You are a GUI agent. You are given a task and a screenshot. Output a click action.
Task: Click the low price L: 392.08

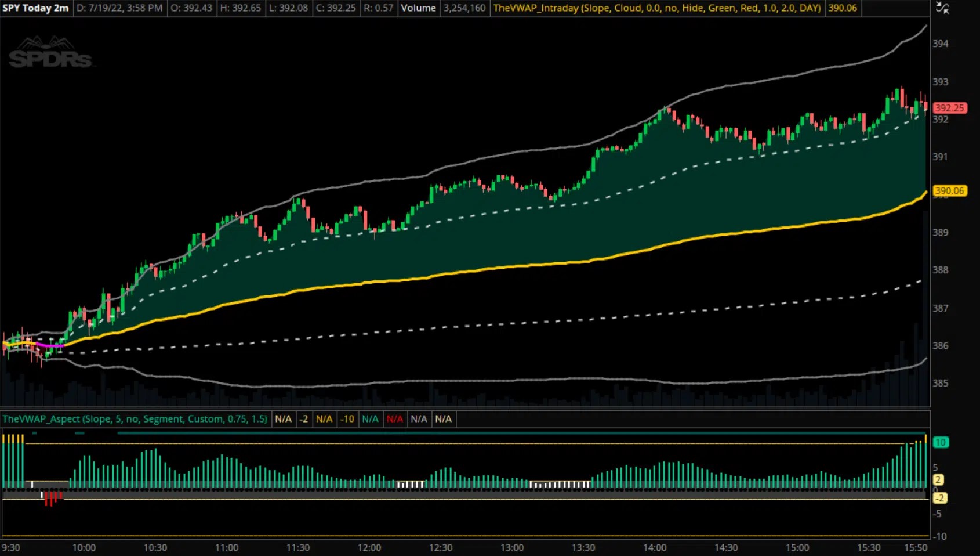tap(288, 8)
